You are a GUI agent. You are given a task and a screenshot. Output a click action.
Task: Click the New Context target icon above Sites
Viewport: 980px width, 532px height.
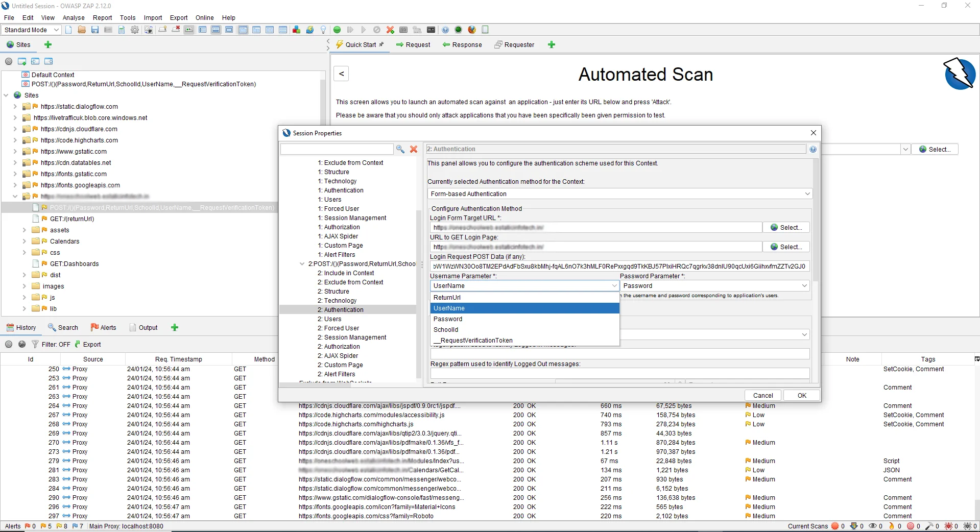8,61
